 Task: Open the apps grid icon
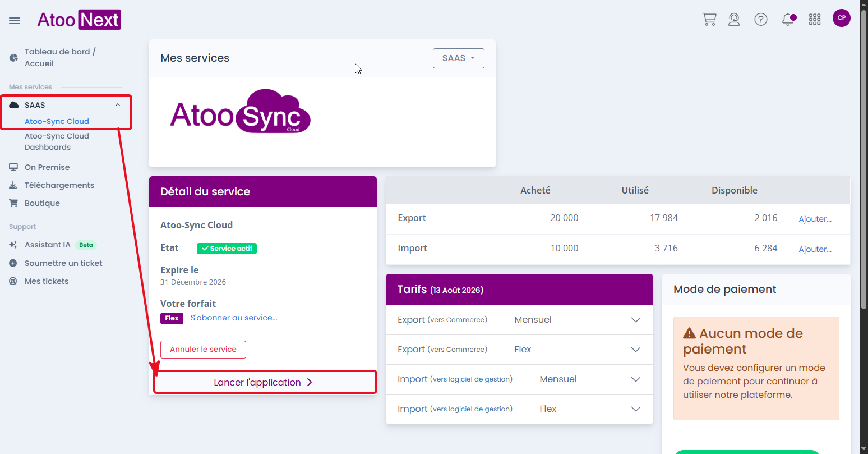click(x=815, y=20)
